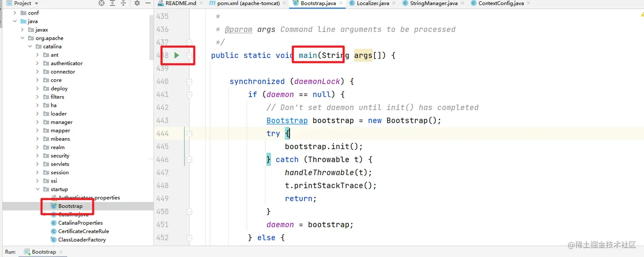Select the core package in tree
Viewport: 644px width, 257px height.
tap(56, 80)
